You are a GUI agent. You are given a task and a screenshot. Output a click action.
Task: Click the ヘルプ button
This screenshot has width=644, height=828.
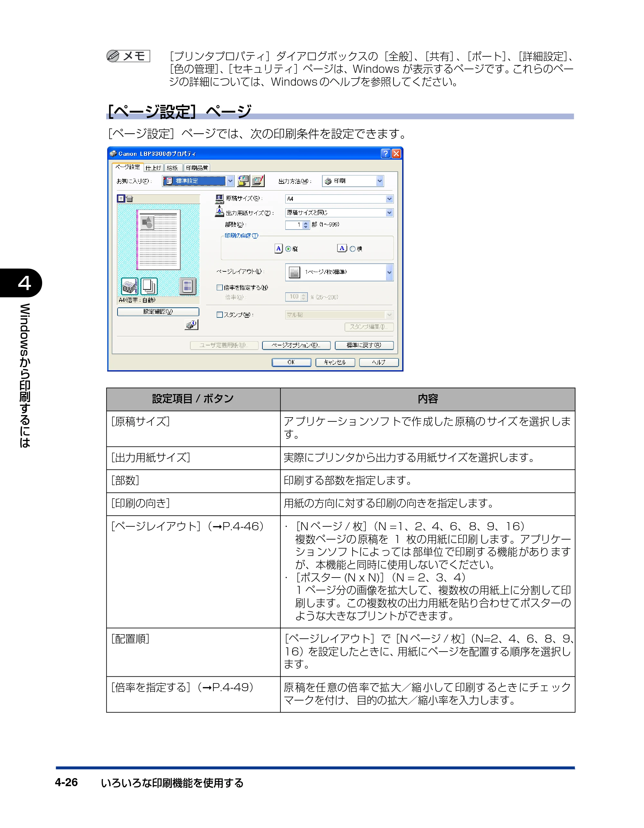coord(379,362)
